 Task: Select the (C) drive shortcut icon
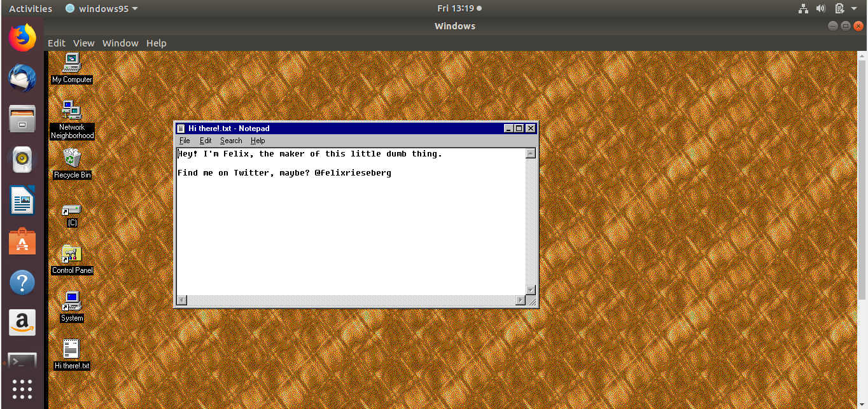click(x=71, y=209)
